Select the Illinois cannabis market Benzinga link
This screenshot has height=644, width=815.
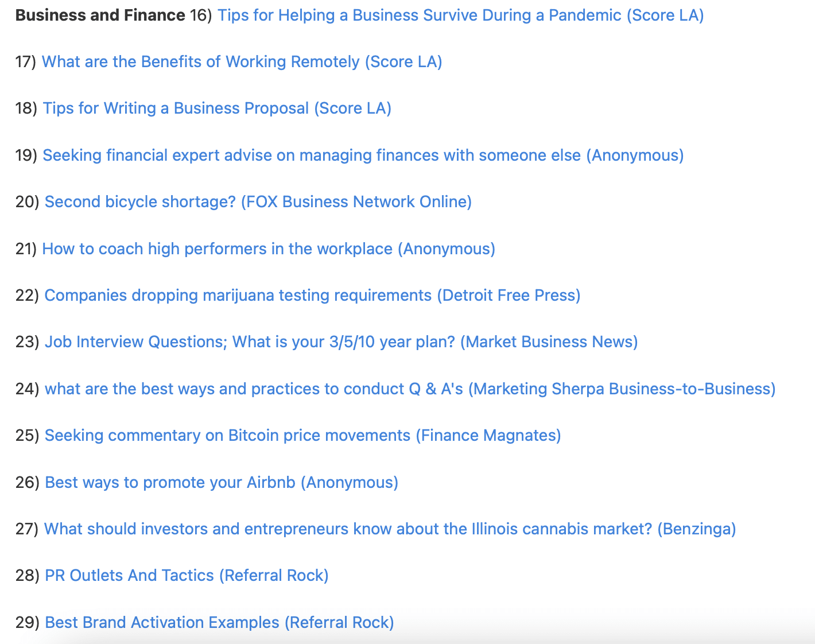coord(390,529)
